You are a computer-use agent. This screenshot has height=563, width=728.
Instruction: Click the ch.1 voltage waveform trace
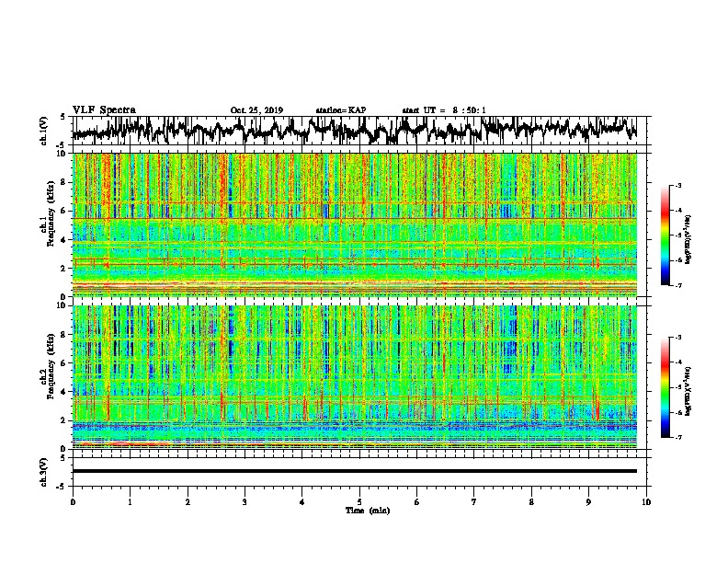pyautogui.click(x=354, y=130)
